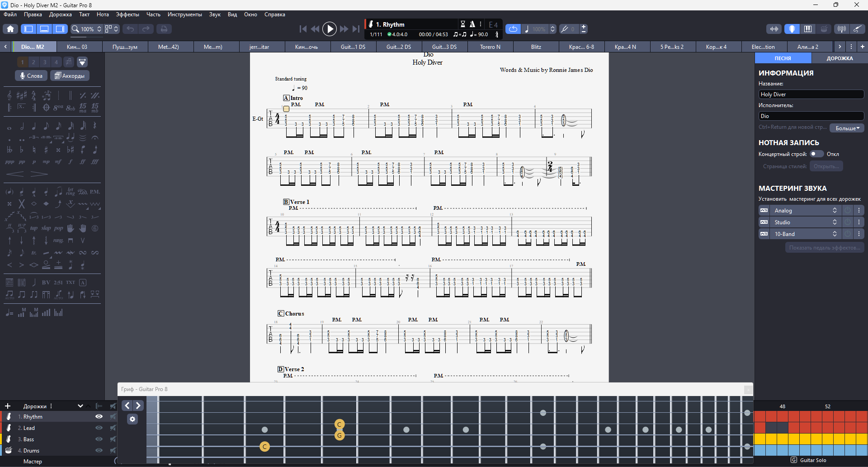868x467 pixels.
Task: Expand the Больше dropdown button
Action: click(x=847, y=128)
